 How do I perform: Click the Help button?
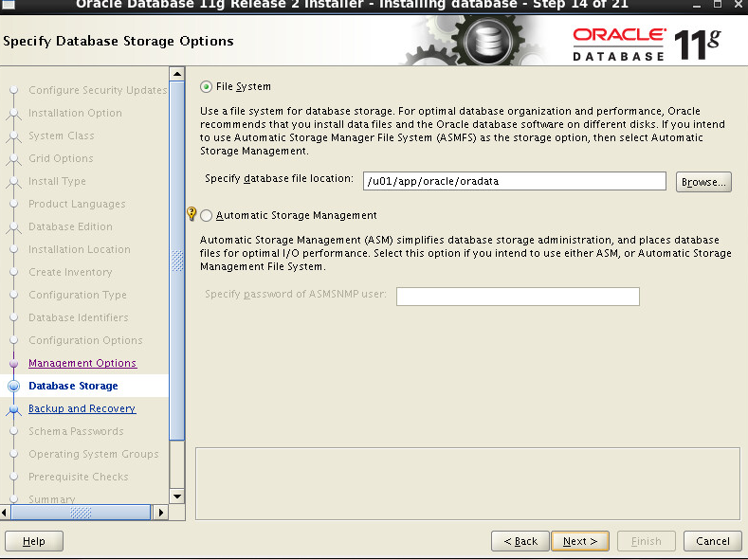(x=34, y=541)
